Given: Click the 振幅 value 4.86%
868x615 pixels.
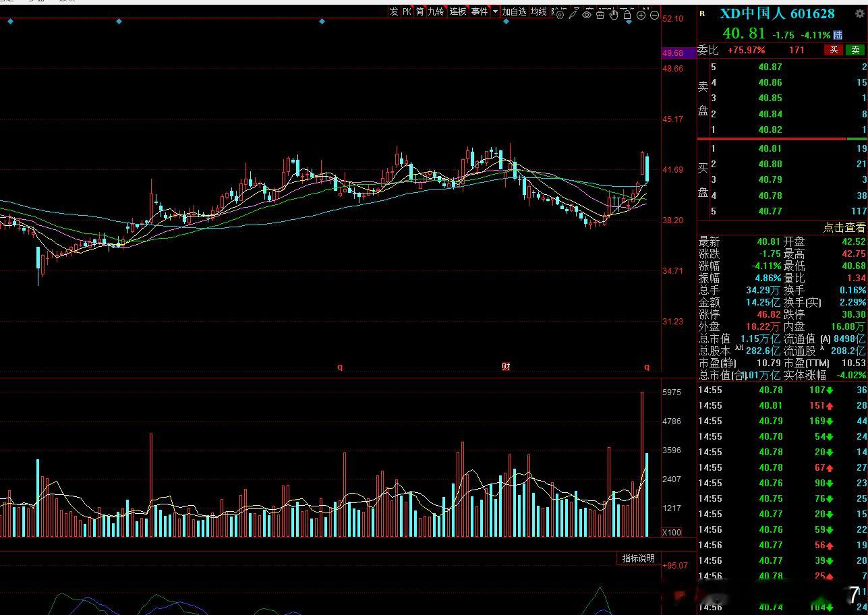Looking at the screenshot, I should pos(768,278).
